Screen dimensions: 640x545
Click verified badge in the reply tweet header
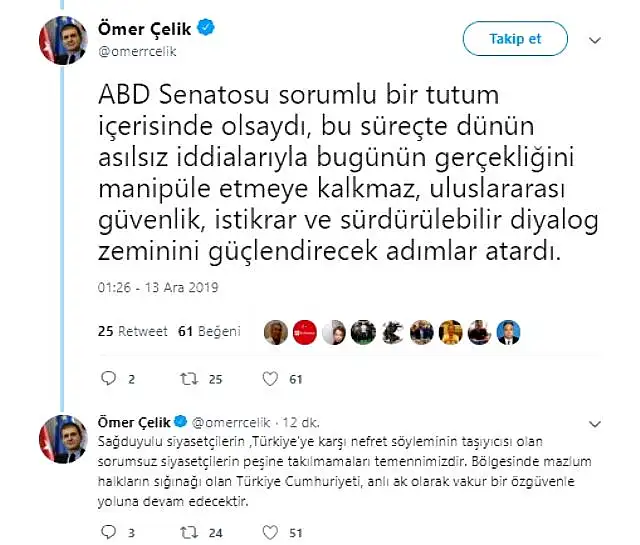click(180, 422)
